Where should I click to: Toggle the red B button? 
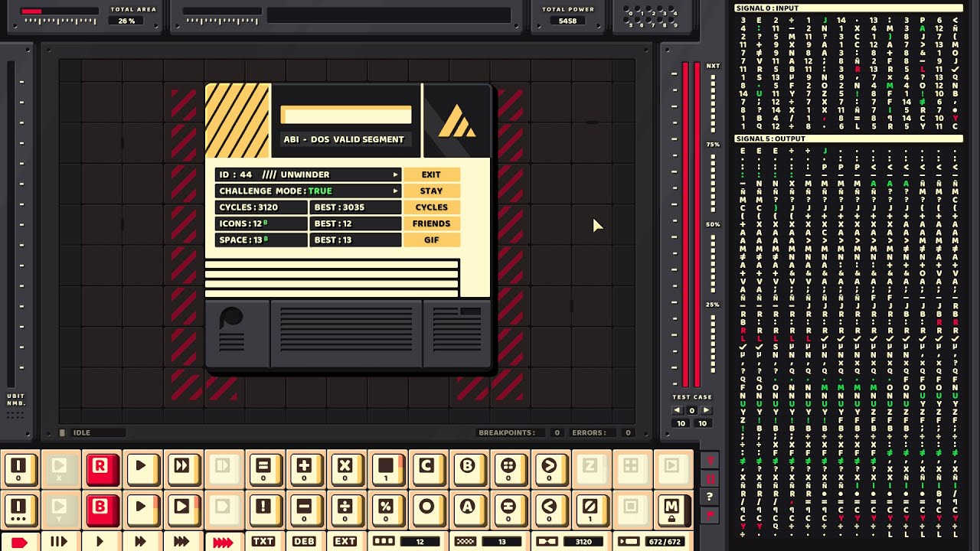point(100,509)
